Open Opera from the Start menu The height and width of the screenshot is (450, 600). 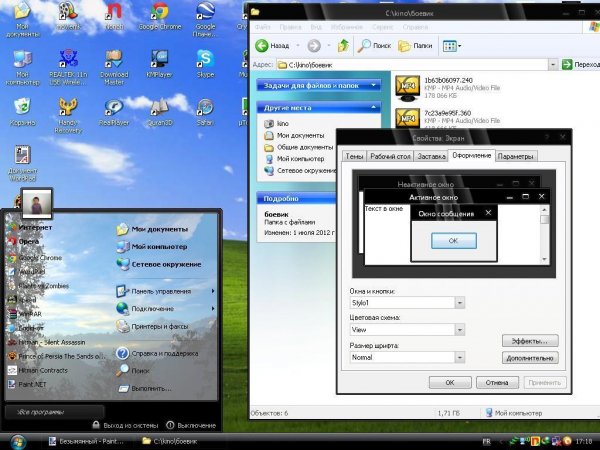coord(24,241)
